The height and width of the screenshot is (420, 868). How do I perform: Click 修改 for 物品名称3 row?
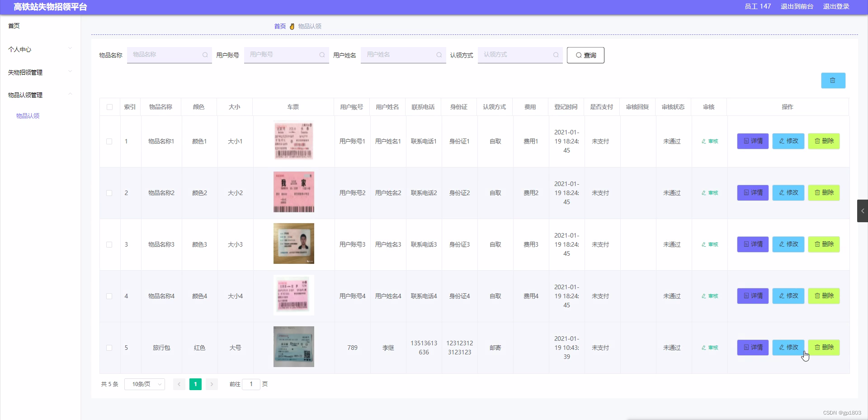(788, 244)
